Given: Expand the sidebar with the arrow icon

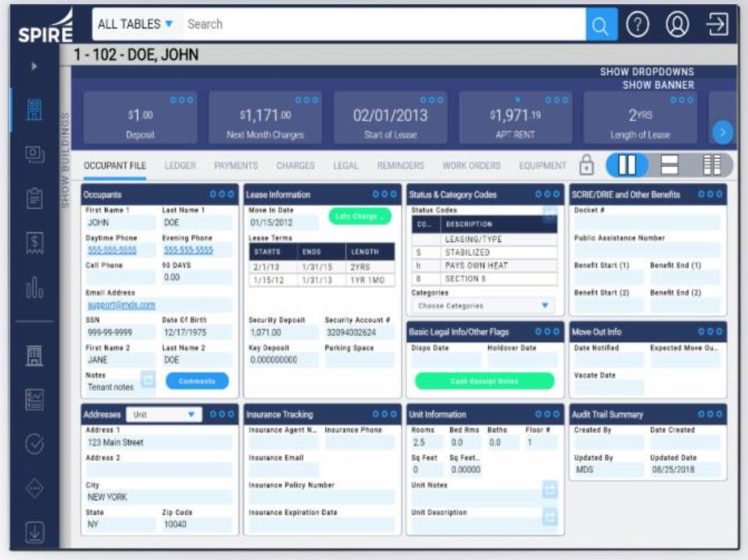Looking at the screenshot, I should pyautogui.click(x=34, y=66).
